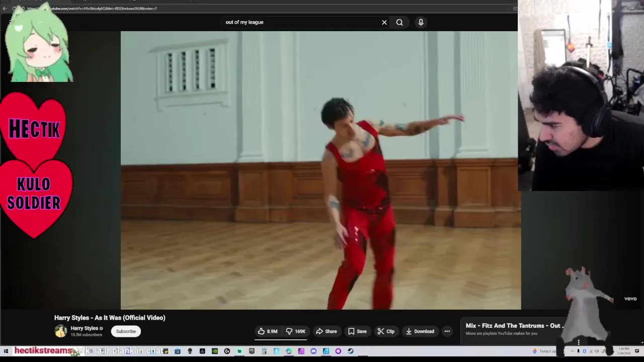
Task: Switch to Microsoft Edge in the taskbar
Action: 289,351
